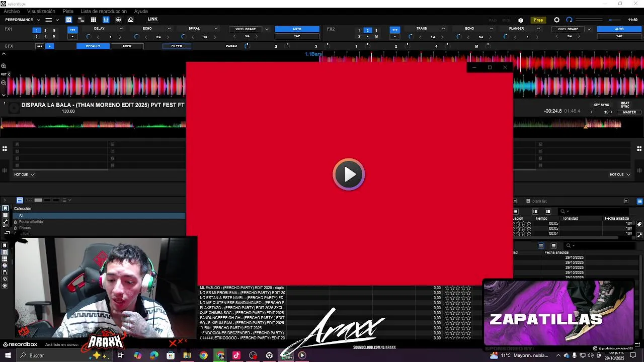Image resolution: width=644 pixels, height=362 pixels.
Task: Click left deck pad grid icon
Action: 5,148
